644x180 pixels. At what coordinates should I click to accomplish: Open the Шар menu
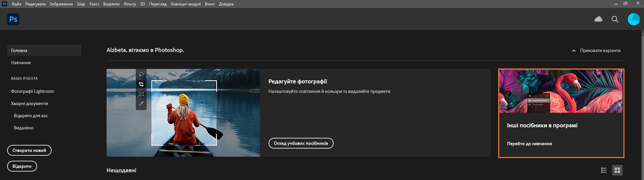pos(81,4)
